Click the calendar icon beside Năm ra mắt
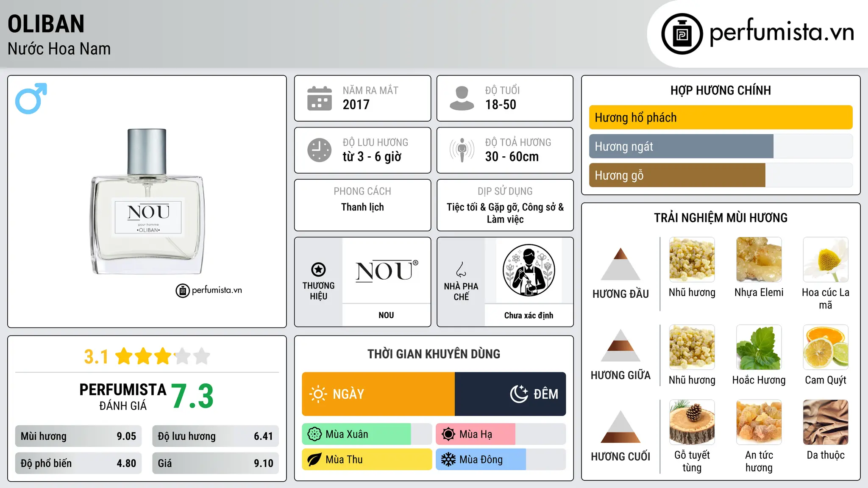Viewport: 868px width, 488px height. point(320,98)
